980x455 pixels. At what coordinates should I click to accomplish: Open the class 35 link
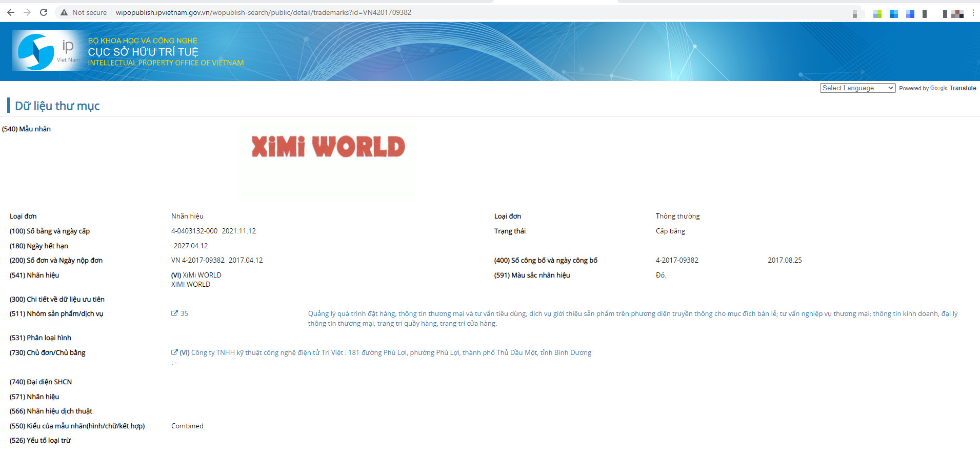point(184,313)
